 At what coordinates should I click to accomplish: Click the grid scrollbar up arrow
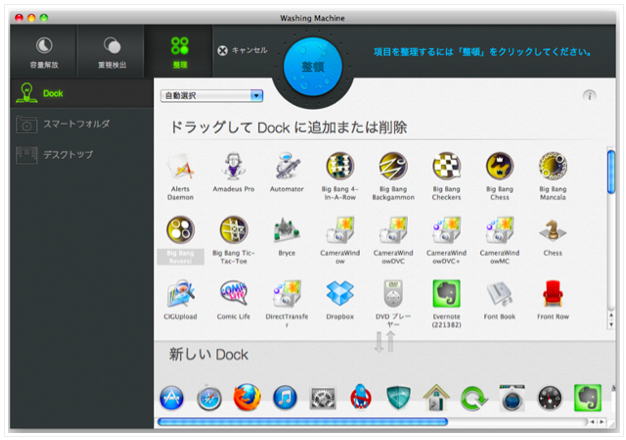(611, 315)
